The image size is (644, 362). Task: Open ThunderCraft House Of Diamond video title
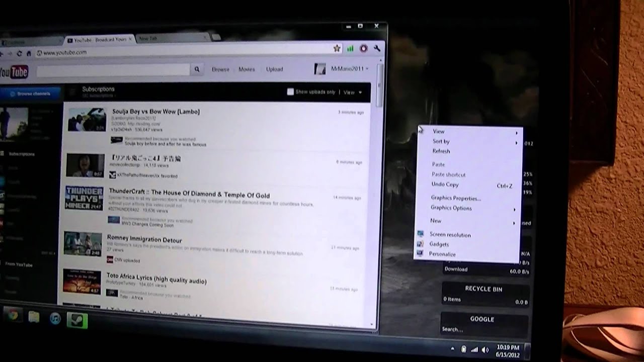pos(189,194)
